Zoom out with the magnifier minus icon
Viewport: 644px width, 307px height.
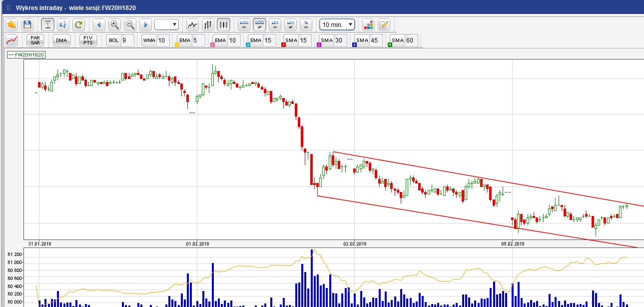click(x=130, y=24)
